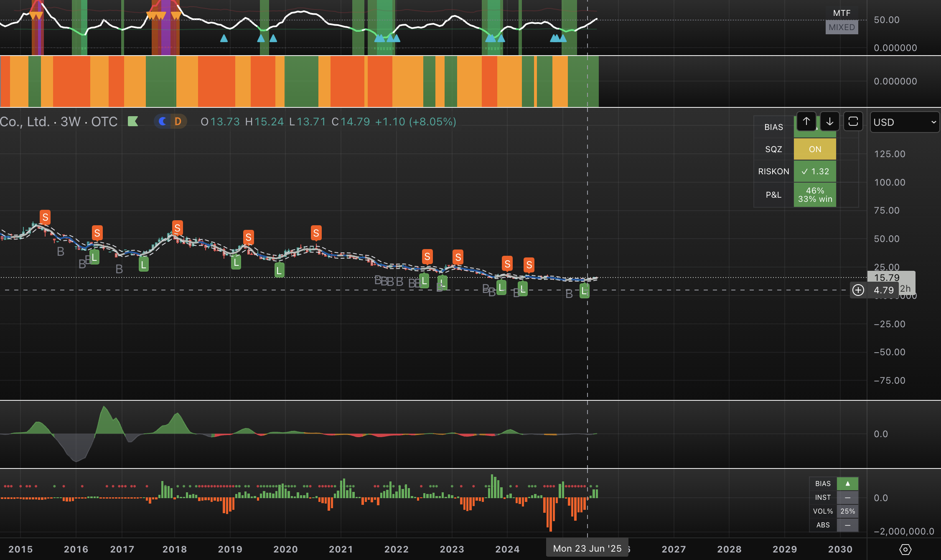Click the move pane down arrow
The height and width of the screenshot is (560, 941).
829,122
